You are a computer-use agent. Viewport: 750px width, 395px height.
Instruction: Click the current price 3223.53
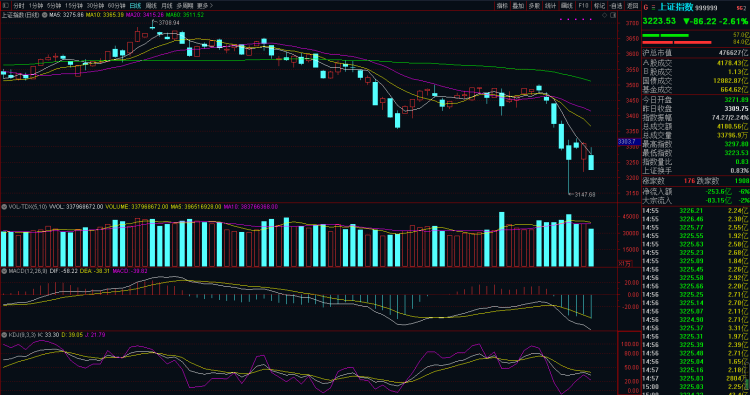coord(659,21)
